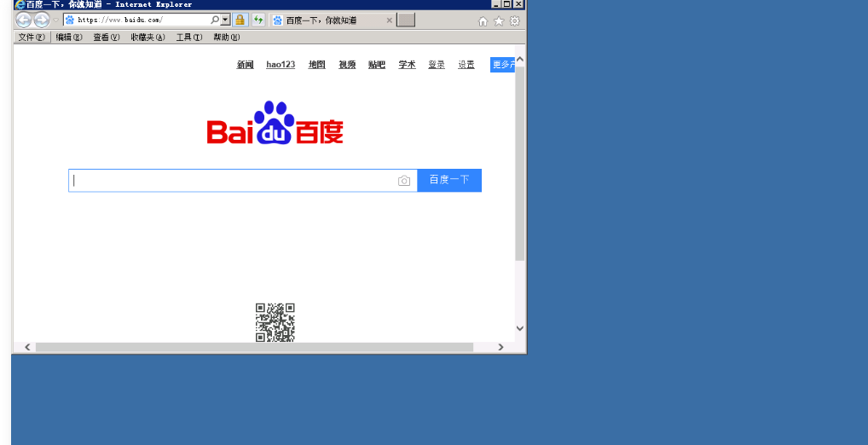The width and height of the screenshot is (868, 445).
Task: Close the Baidu tab
Action: (x=390, y=20)
